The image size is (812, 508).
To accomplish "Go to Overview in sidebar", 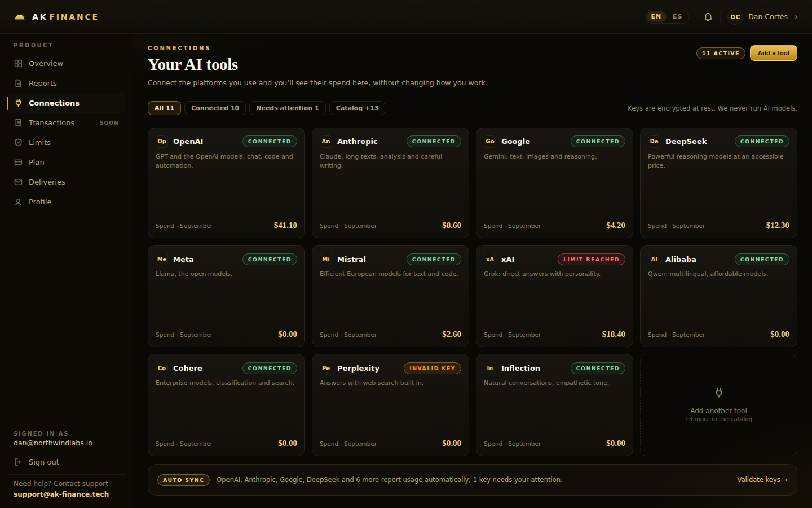I will pos(66,64).
